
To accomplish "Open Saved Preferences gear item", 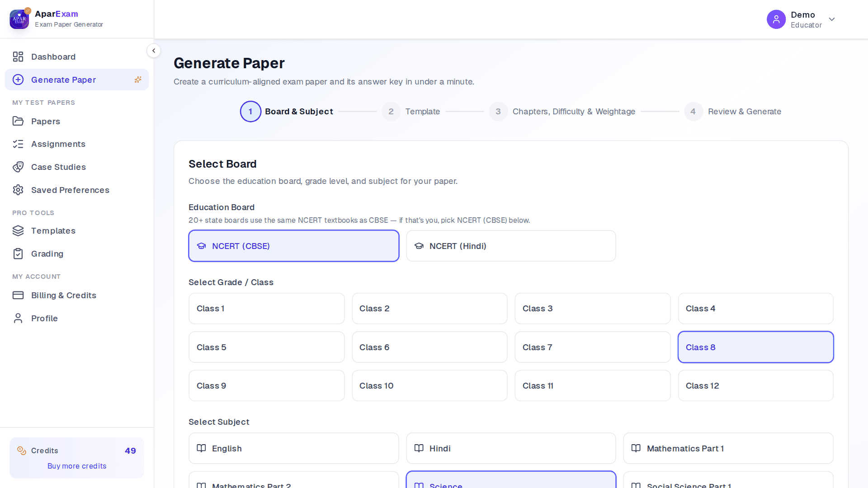I will pyautogui.click(x=77, y=190).
